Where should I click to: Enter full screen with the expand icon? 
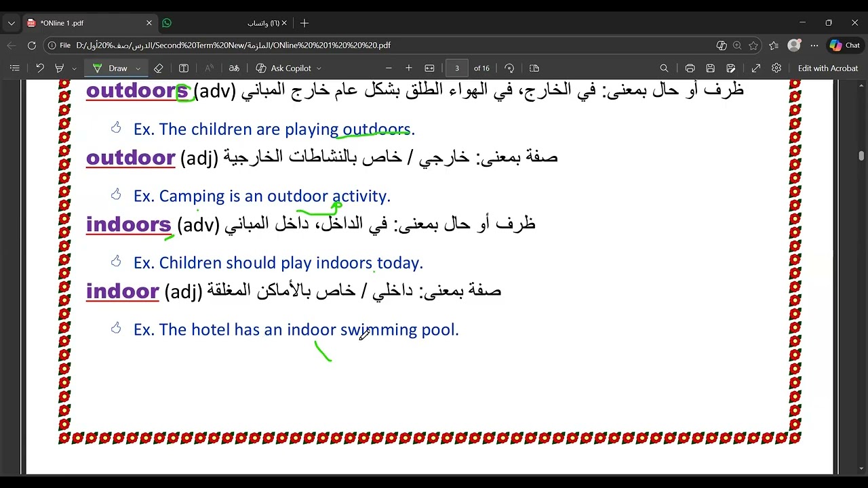[756, 68]
